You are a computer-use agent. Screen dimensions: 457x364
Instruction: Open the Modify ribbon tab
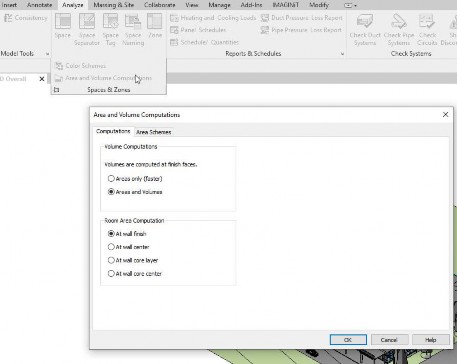click(319, 5)
